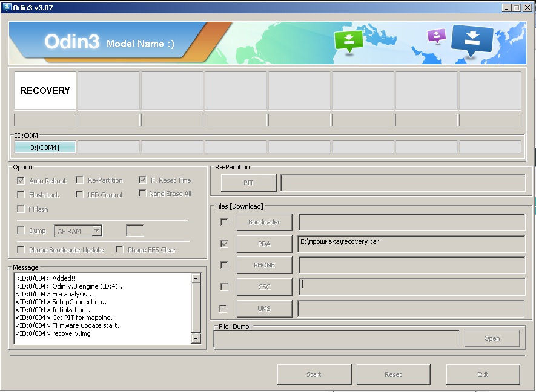The width and height of the screenshot is (536, 392).
Task: Click the CSC file button
Action: 264,287
